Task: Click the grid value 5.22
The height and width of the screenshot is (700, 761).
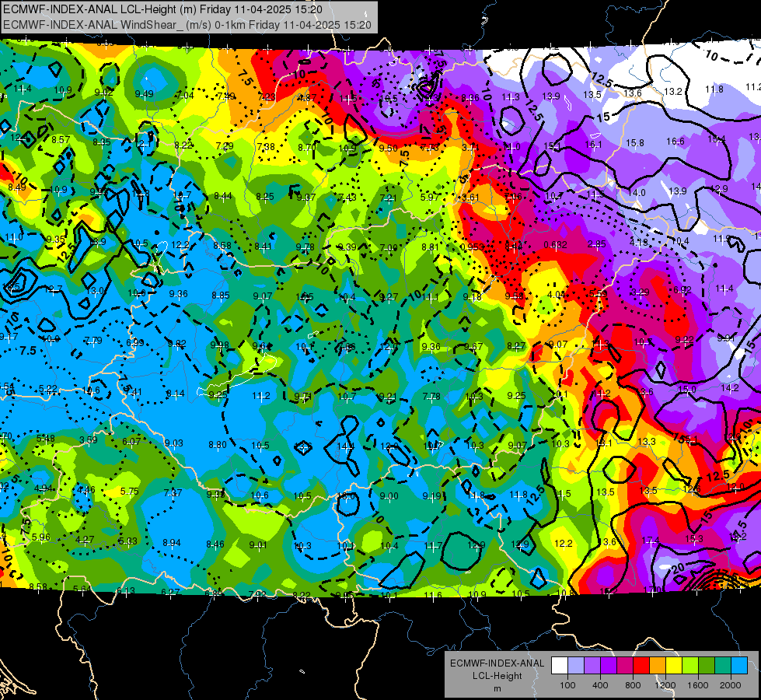Action: pos(47,389)
